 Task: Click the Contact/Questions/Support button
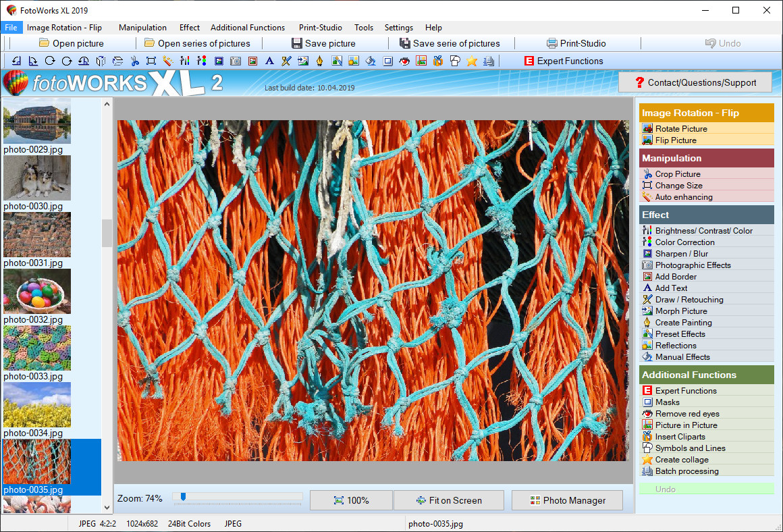point(695,82)
